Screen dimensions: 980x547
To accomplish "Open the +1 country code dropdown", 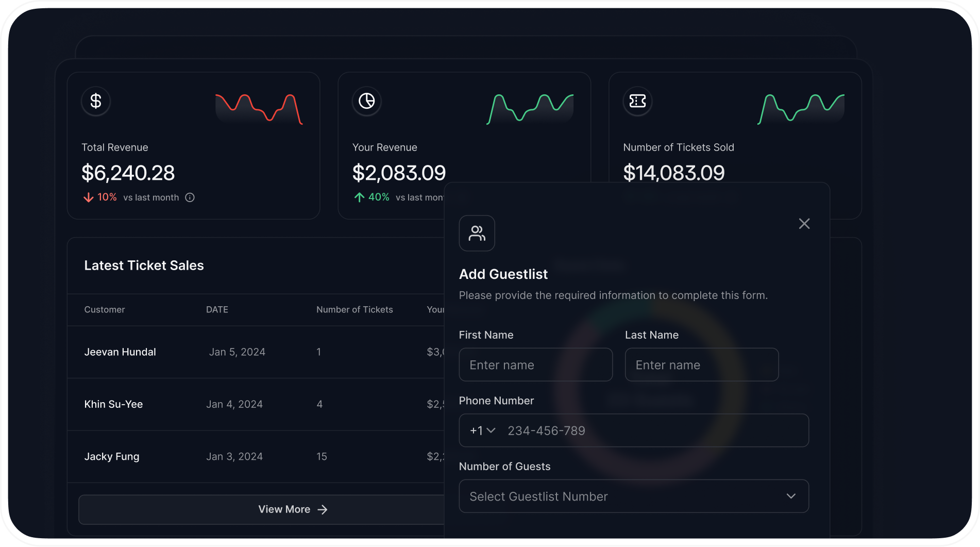I will click(x=482, y=430).
